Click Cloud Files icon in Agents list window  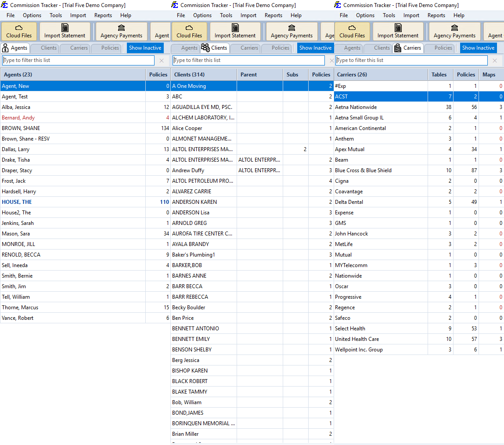click(19, 31)
